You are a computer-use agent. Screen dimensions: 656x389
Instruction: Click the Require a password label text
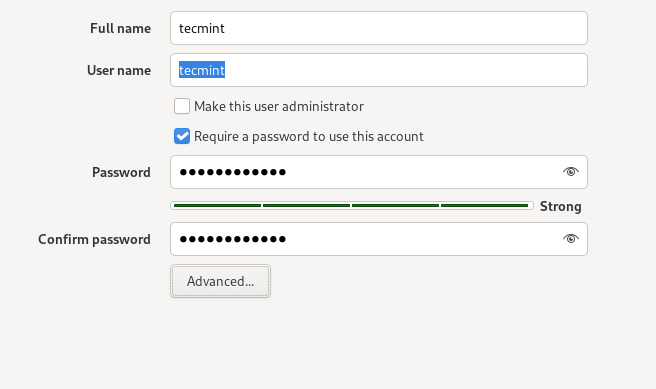pos(309,136)
